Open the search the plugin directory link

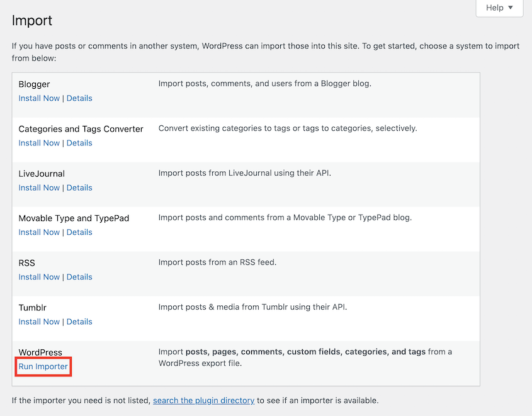203,400
